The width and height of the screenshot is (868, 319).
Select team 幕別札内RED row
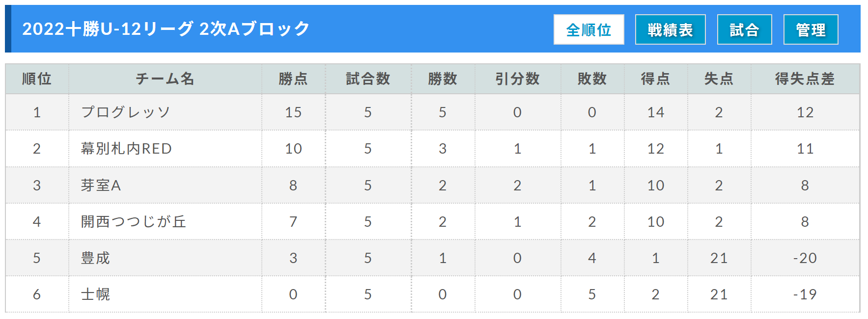(x=432, y=149)
